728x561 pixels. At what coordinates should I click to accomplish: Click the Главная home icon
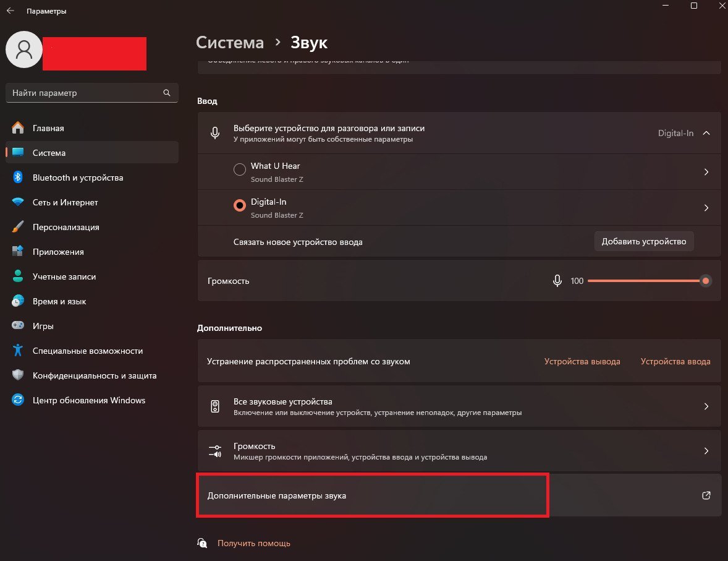point(18,128)
